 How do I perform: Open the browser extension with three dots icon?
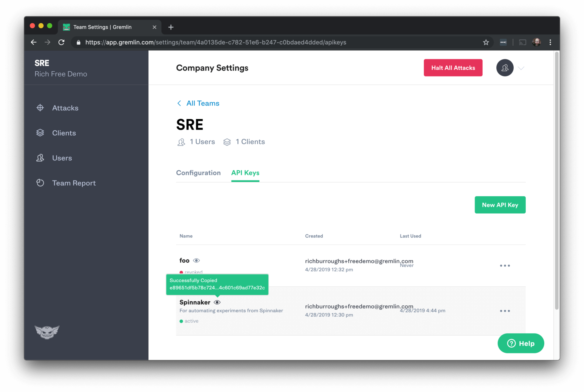[x=503, y=42]
